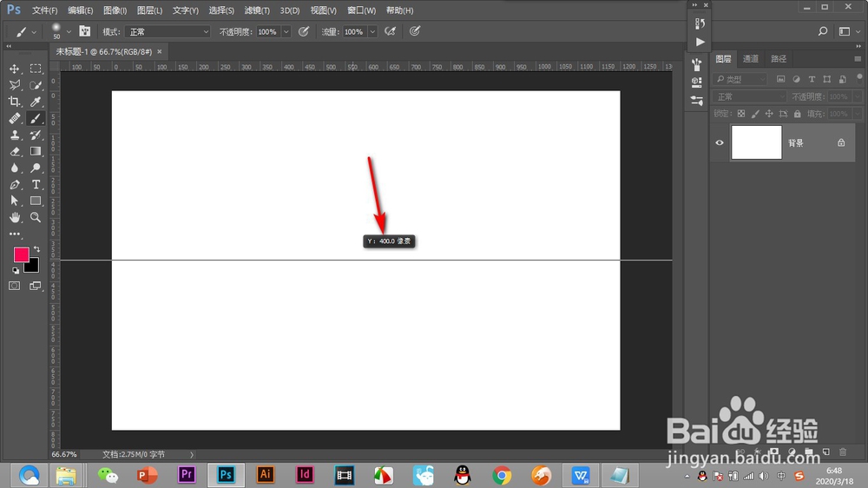Select the Eraser tool
868x488 pixels.
15,151
